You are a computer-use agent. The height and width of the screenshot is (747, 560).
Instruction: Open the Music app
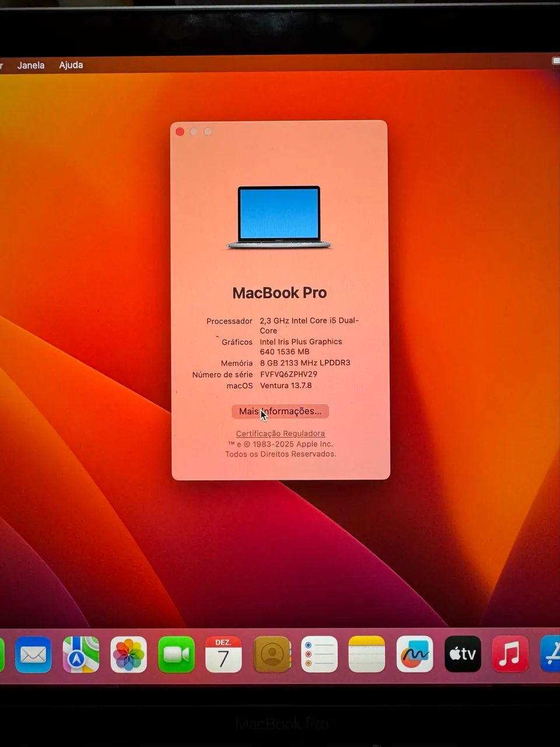(509, 654)
